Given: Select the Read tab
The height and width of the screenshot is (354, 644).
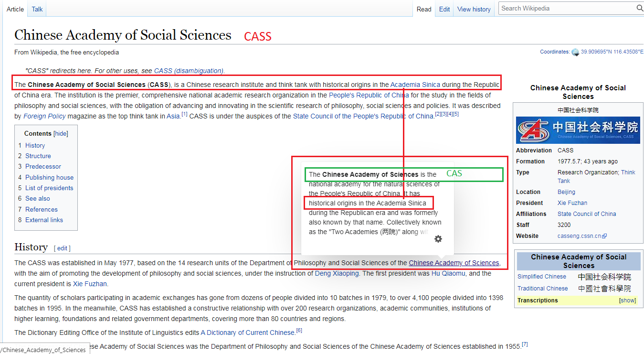Looking at the screenshot, I should click(x=424, y=9).
